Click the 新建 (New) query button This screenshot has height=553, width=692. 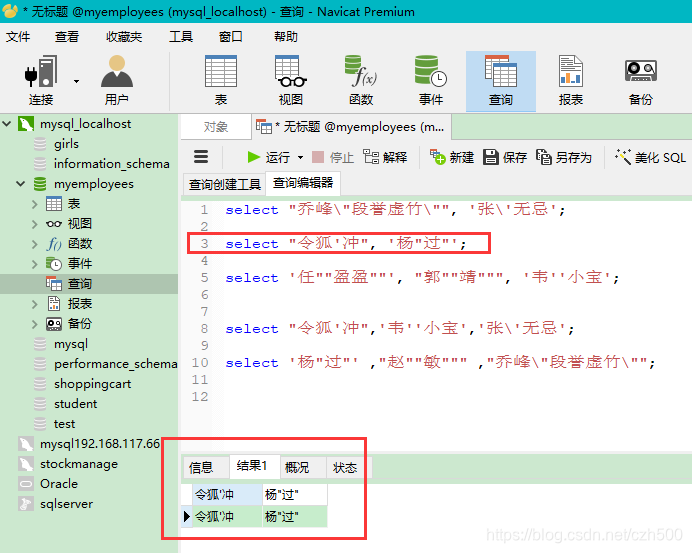coord(452,157)
